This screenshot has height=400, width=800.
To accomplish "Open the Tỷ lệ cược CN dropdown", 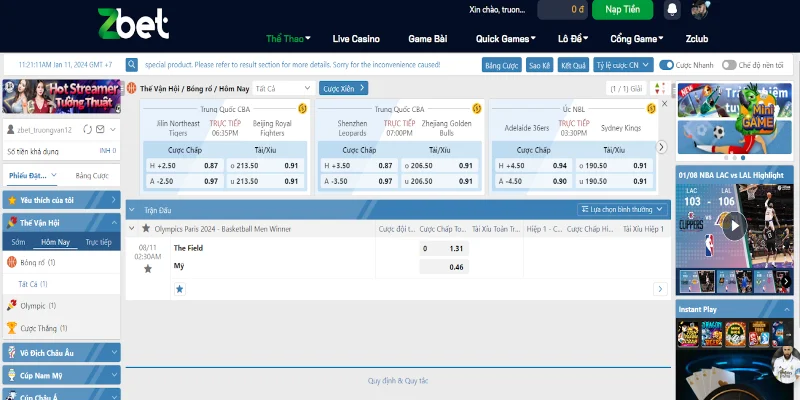I will [x=622, y=65].
